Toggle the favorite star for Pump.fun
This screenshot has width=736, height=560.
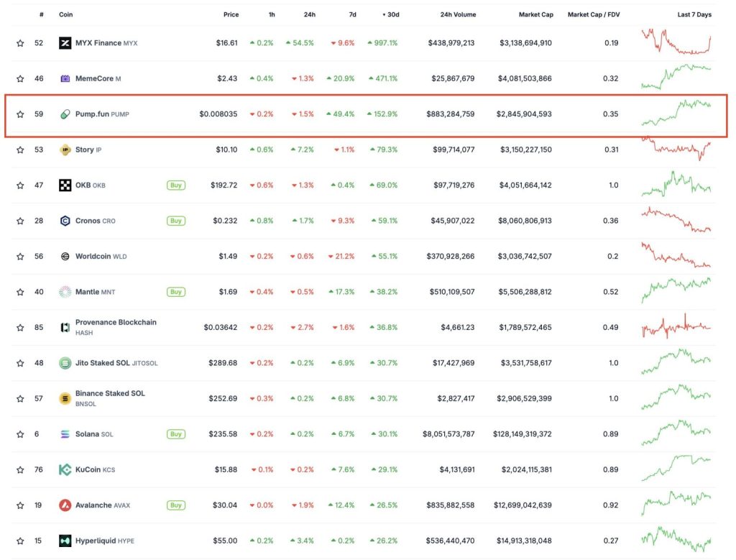20,114
